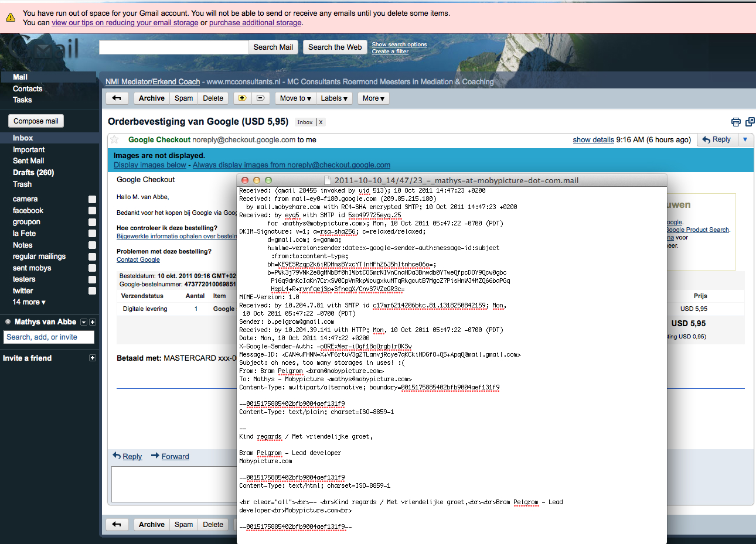Open the email in a new window
The height and width of the screenshot is (544, 756).
[x=750, y=122]
